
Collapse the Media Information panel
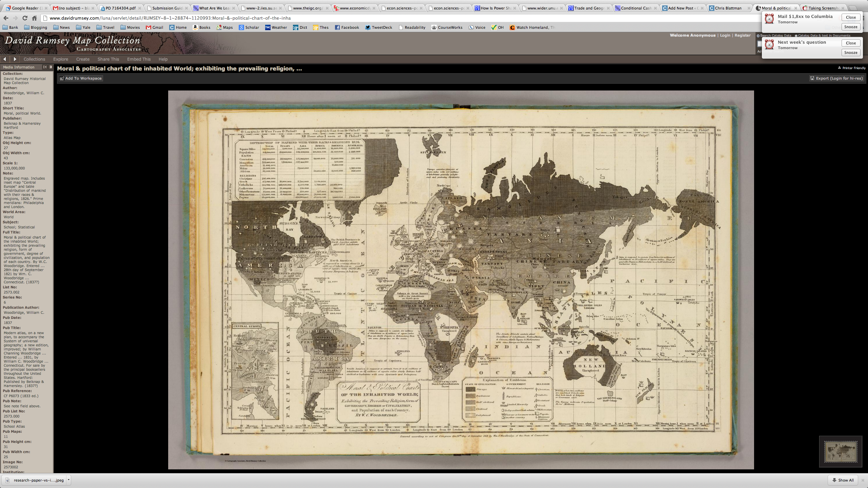(45, 67)
